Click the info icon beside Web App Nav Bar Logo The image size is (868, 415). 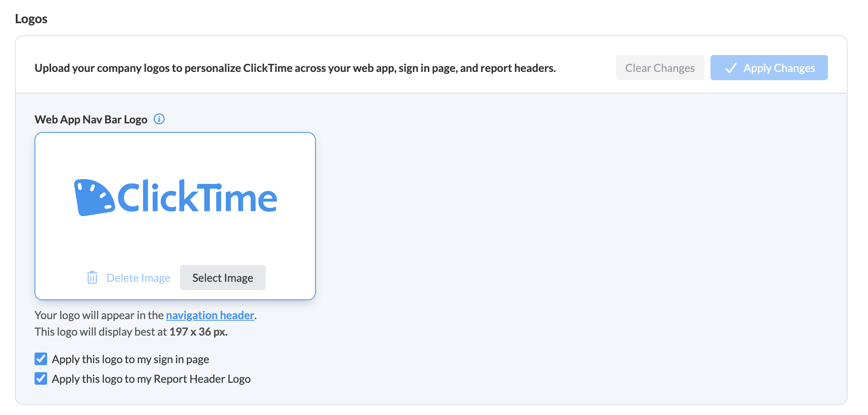pyautogui.click(x=159, y=119)
